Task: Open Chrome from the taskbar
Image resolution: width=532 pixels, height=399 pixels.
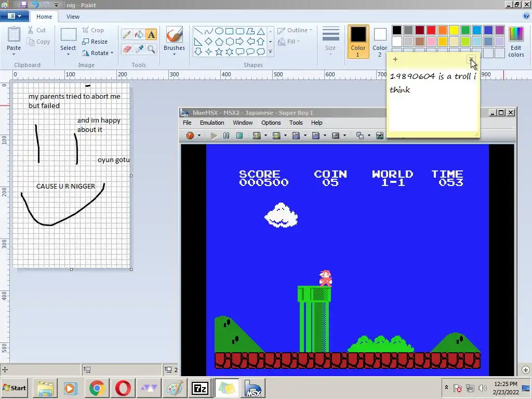Action: (x=97, y=388)
